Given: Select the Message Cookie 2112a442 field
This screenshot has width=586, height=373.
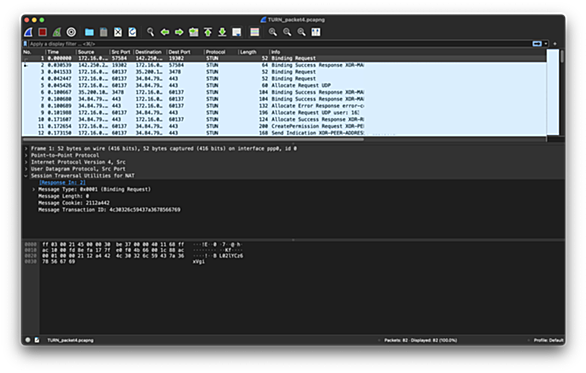Looking at the screenshot, I should click(74, 203).
